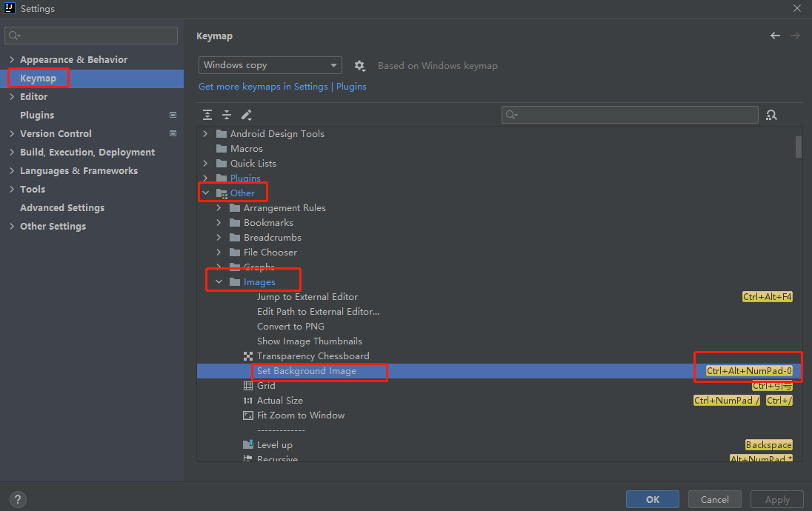Viewport: 812px width, 511px height.
Task: Collapse the Images keymap group
Action: click(x=219, y=282)
